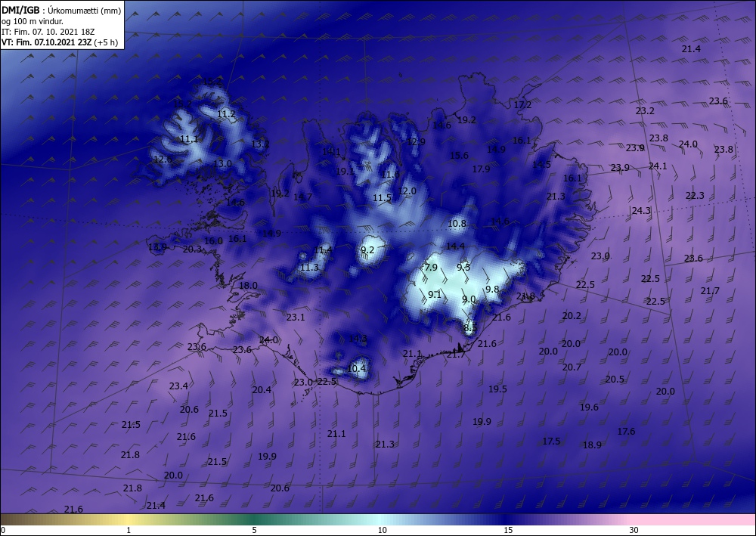
Task: Click the map value 9.8
Action: [492, 290]
